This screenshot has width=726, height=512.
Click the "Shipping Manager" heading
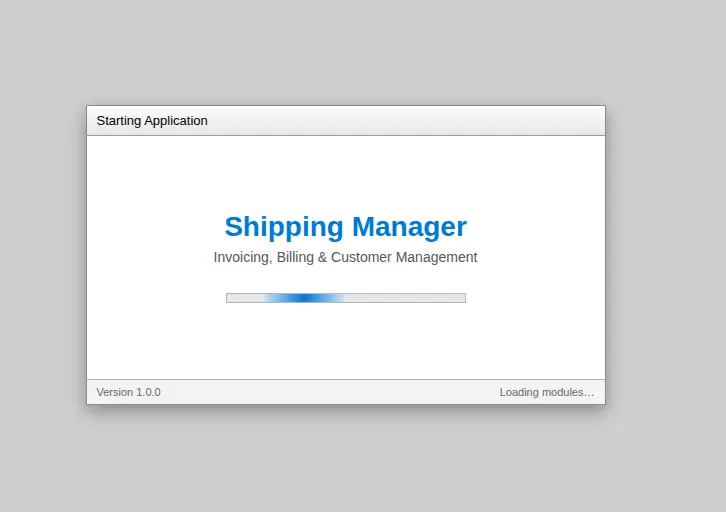[x=345, y=227]
